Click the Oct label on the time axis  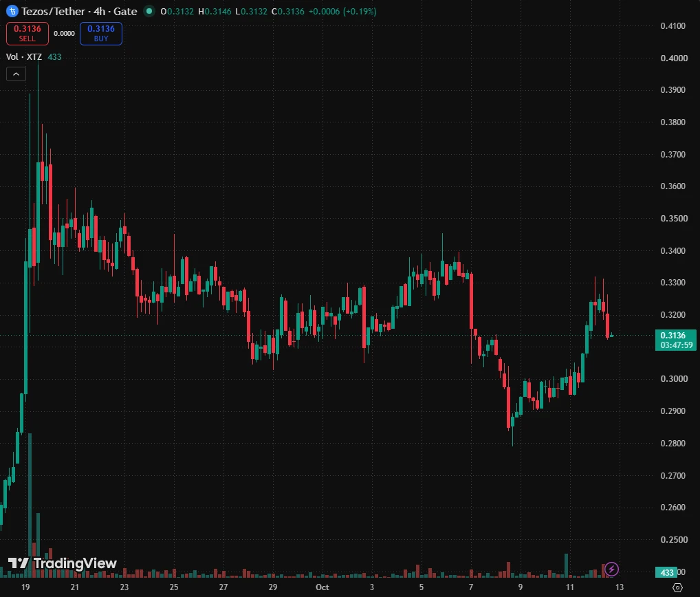[322, 587]
